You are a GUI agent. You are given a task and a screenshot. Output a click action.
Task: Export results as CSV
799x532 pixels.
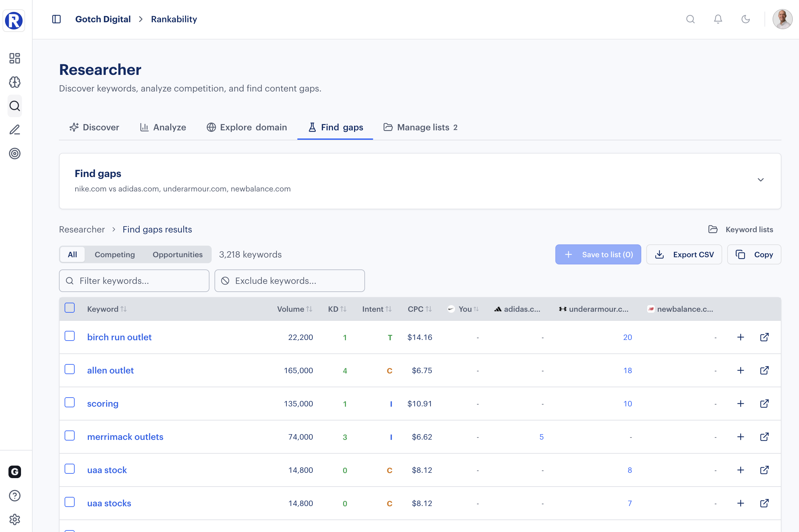(684, 254)
